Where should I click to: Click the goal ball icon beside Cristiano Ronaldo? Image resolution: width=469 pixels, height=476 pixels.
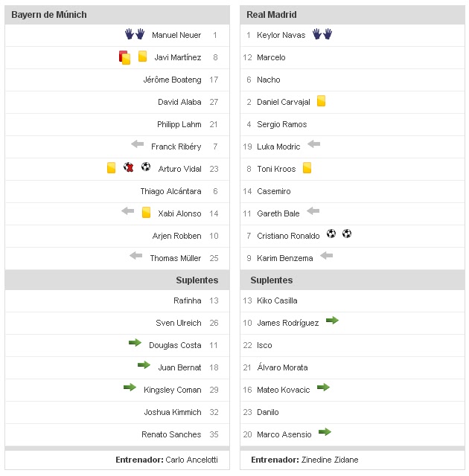point(331,234)
